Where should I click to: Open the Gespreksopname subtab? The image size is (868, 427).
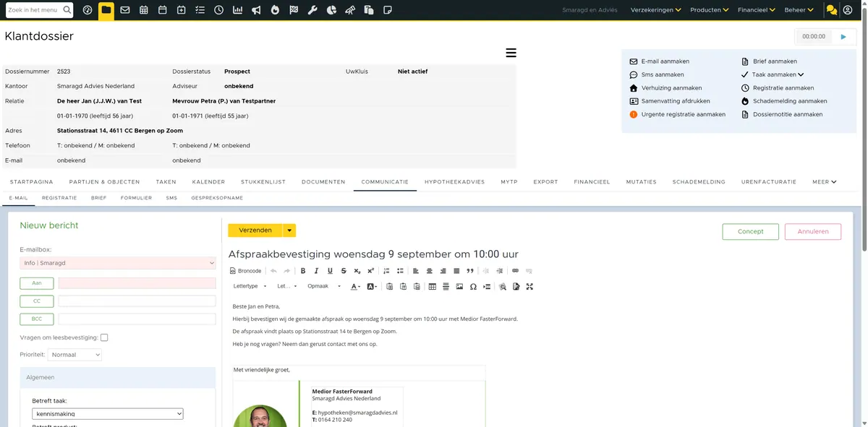tap(217, 197)
